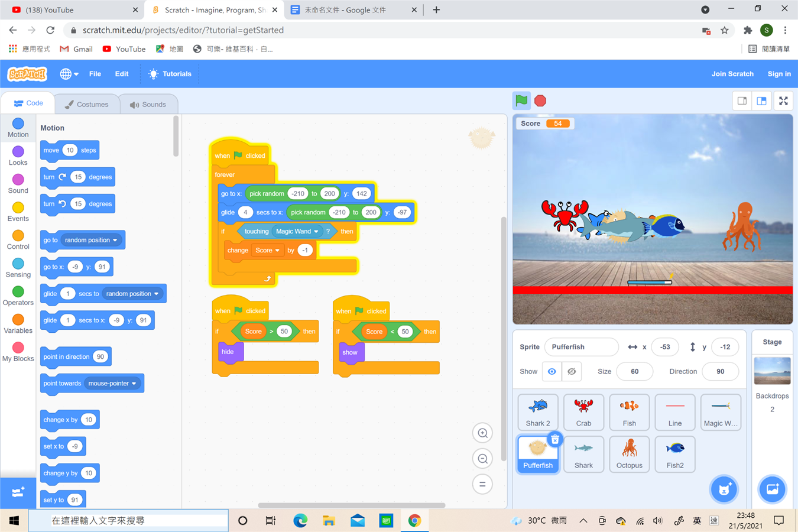The image size is (798, 532).
Task: Open the Add Extension button
Action: (x=18, y=492)
